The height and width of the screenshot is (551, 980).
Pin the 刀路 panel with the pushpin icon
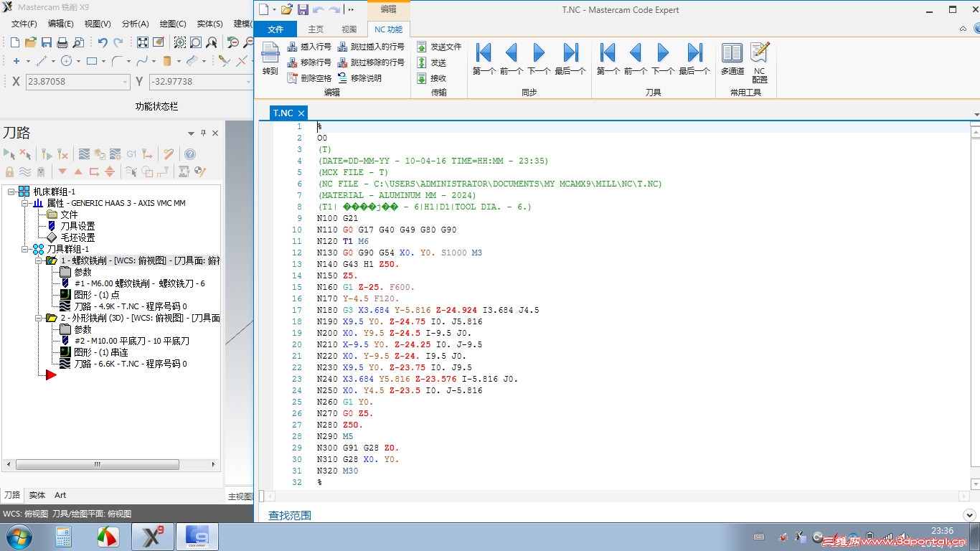(x=203, y=133)
